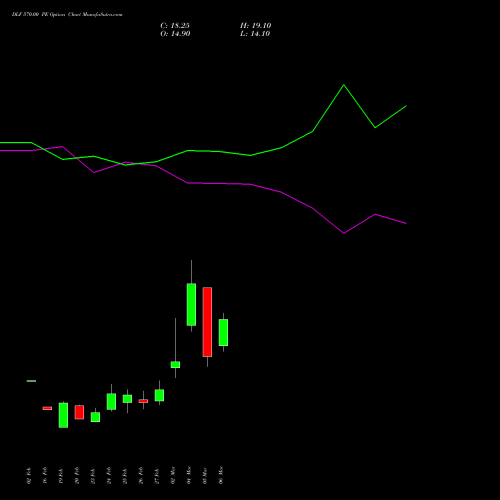Screen dimensions: 500x500
Task: Select the 25 Feb green candlestick
Action: [127, 399]
